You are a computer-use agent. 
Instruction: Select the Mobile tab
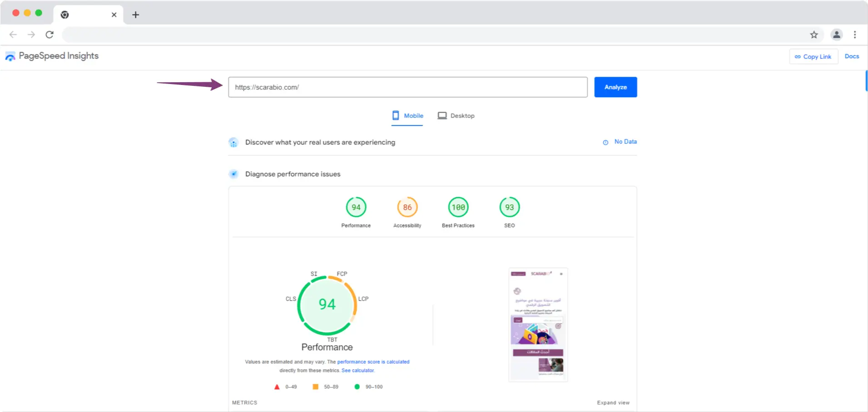pos(407,116)
